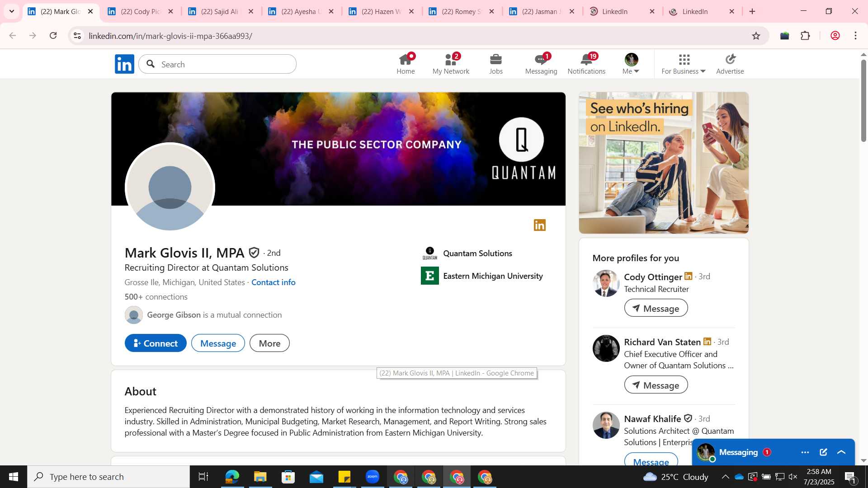The height and width of the screenshot is (488, 868).
Task: Open Windows Start menu
Action: [14, 477]
